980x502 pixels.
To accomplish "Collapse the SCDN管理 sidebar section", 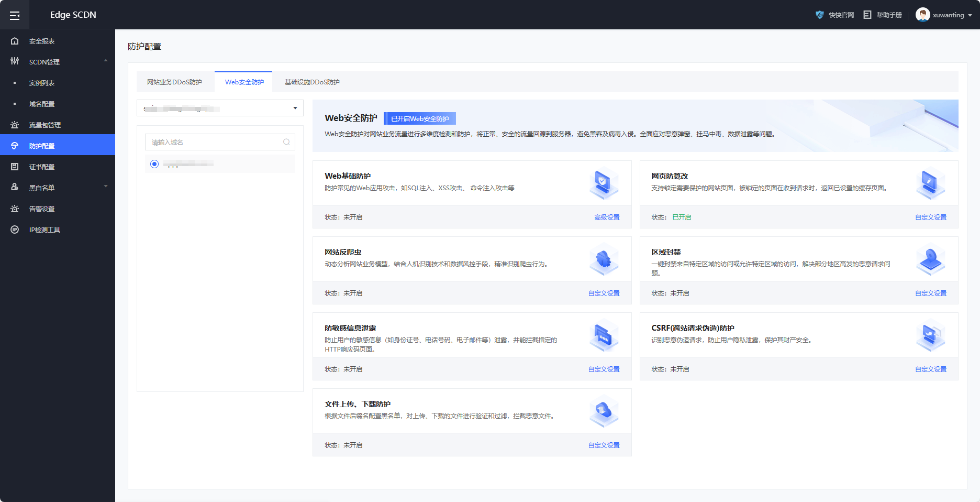I will coord(106,61).
